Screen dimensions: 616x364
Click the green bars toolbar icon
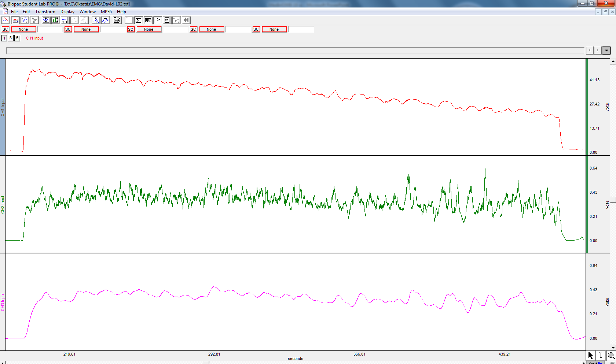(x=55, y=20)
